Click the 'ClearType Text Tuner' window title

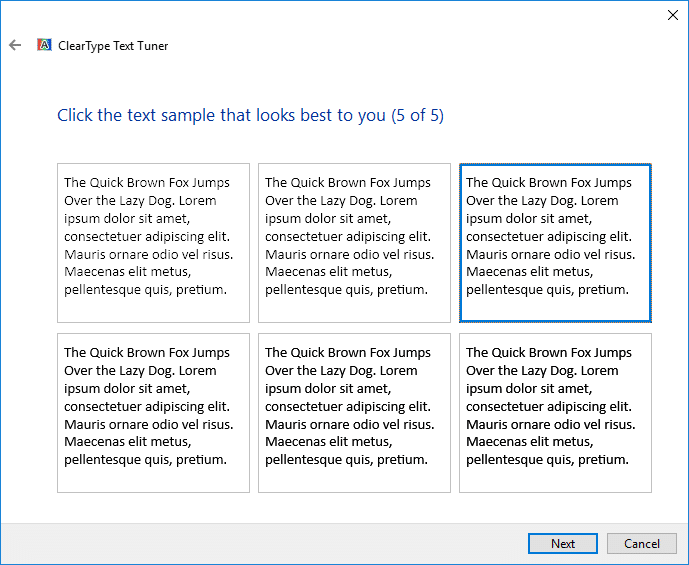pos(112,46)
